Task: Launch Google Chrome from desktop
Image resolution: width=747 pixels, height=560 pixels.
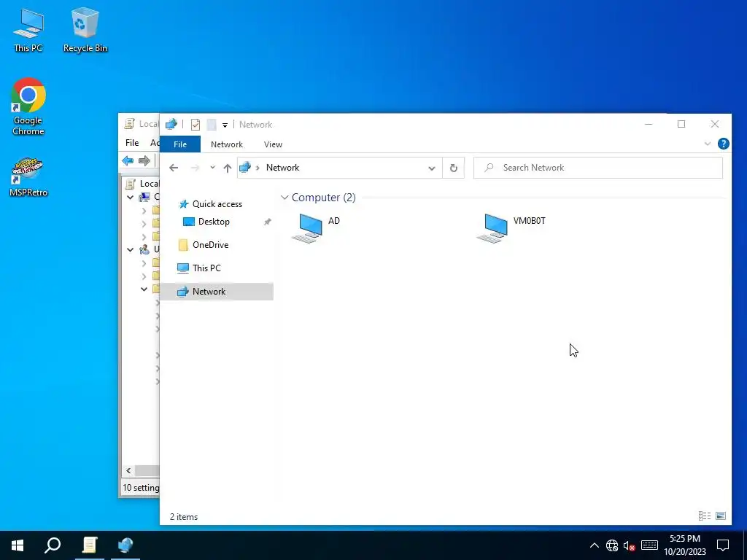Action: pos(28,107)
